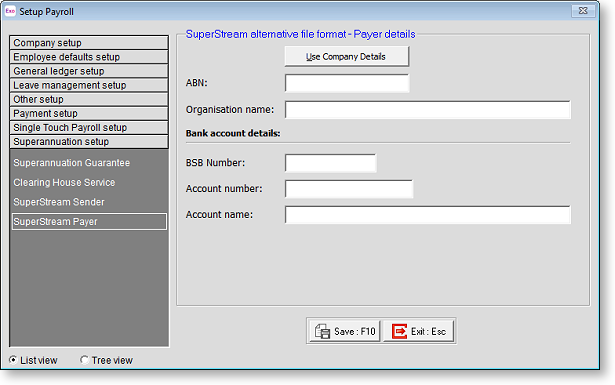Open Single Touch Payroll setup section
615x385 pixels.
click(89, 127)
